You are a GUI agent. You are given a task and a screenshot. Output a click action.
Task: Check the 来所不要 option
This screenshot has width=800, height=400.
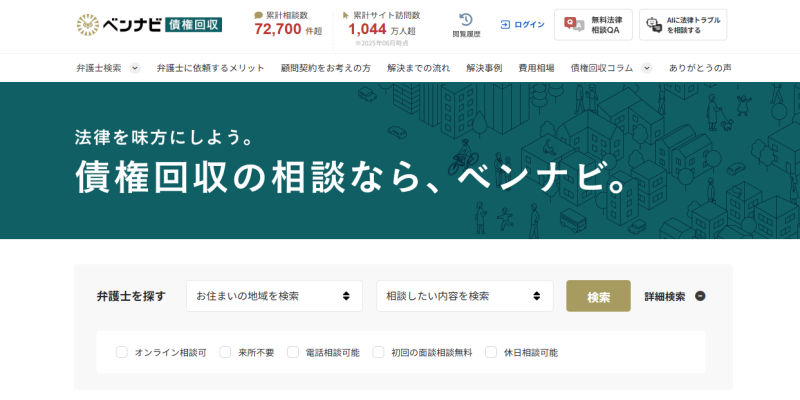[225, 352]
